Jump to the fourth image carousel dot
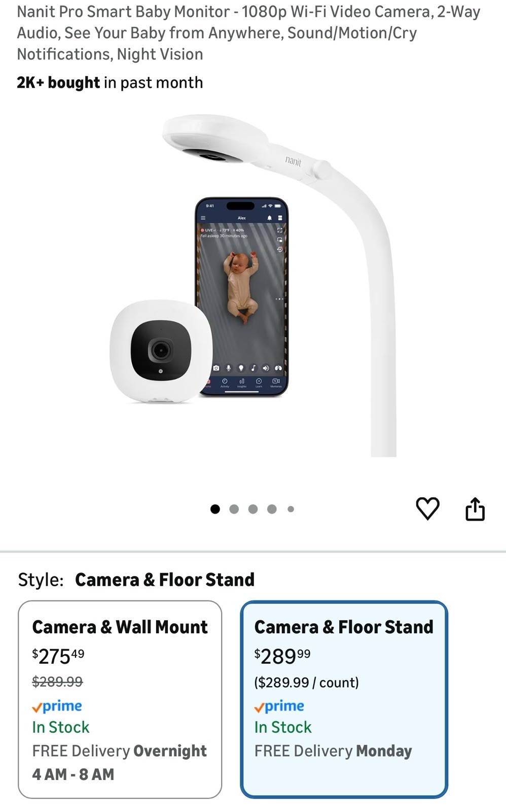 coord(272,509)
